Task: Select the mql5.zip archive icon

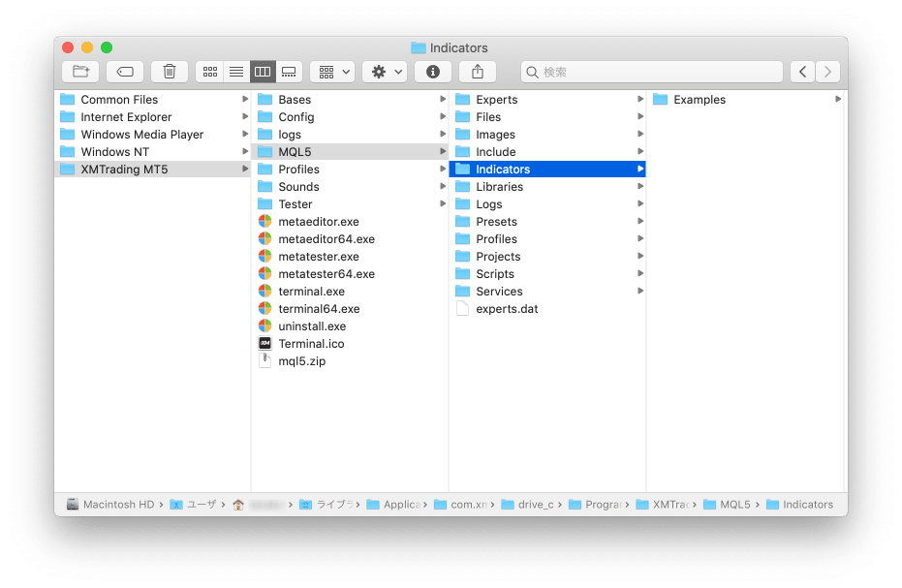Action: coord(264,360)
